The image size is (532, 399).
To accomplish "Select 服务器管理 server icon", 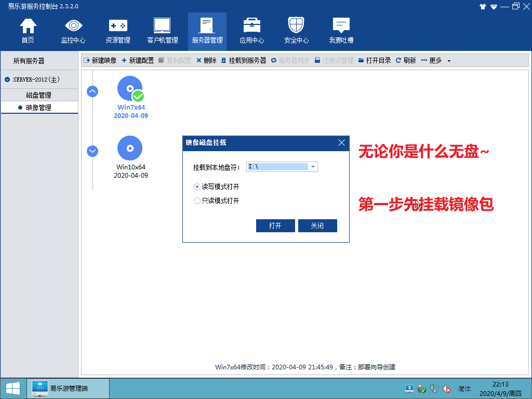I will [x=207, y=31].
